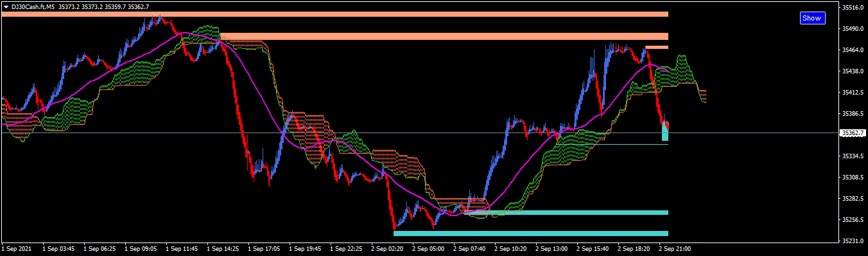Click the 1 Sep 22:25 time label
This screenshot has width=868, height=256.
347,248
